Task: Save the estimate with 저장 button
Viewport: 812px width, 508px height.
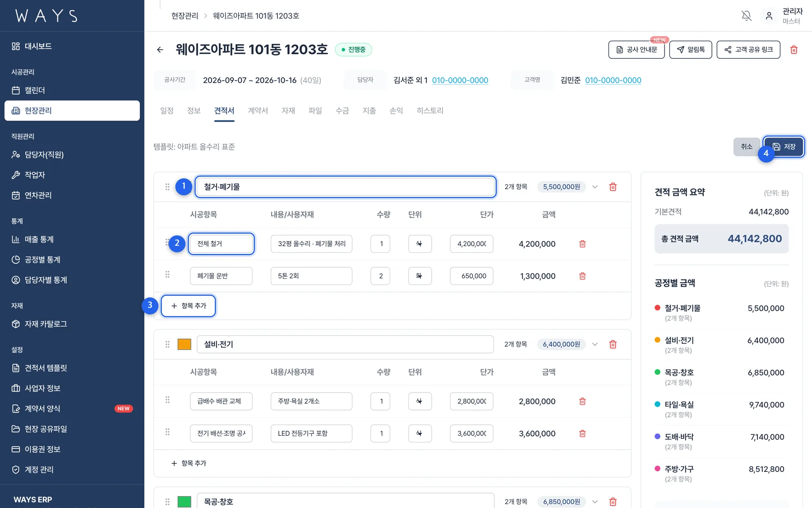Action: click(x=784, y=147)
